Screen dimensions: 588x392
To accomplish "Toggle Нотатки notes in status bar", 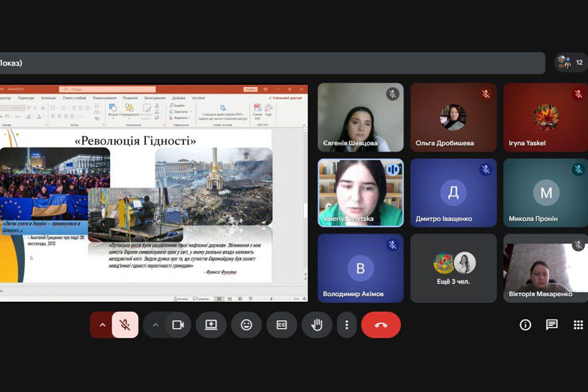I will point(181,299).
